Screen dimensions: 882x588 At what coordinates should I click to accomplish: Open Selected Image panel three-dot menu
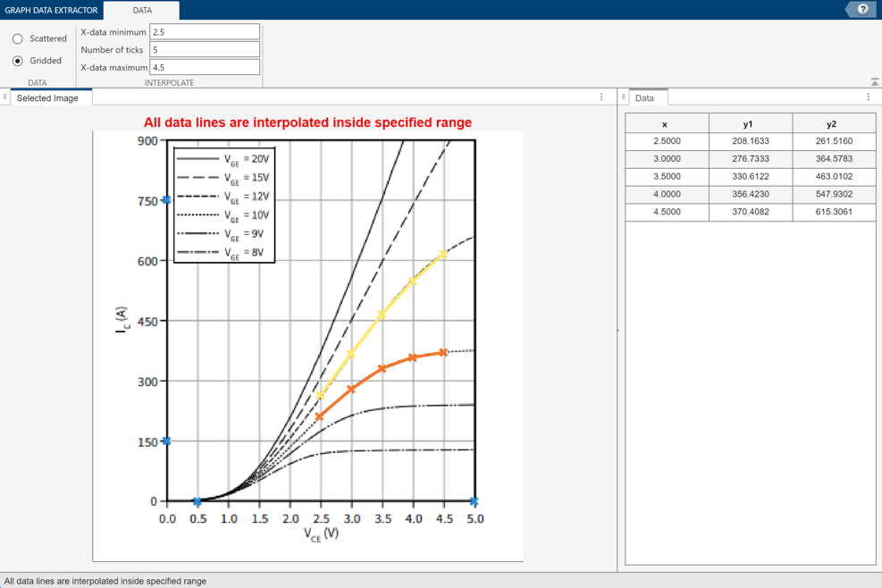pyautogui.click(x=601, y=97)
